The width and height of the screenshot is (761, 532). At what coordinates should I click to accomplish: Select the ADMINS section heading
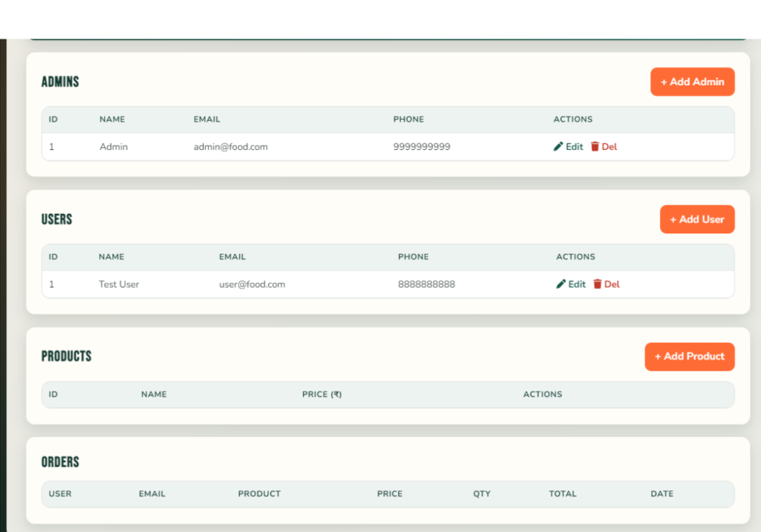[59, 82]
